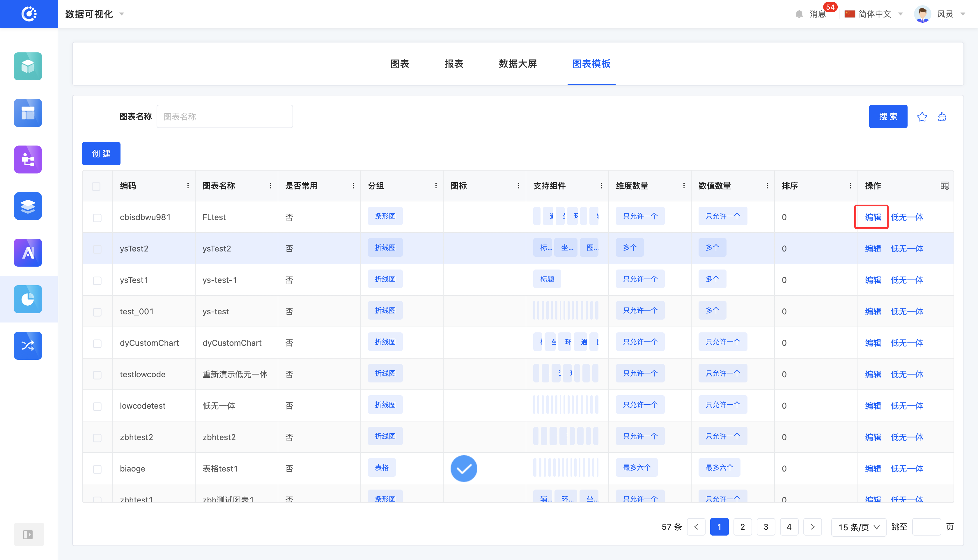Check the box for row cbisdbwu981
This screenshot has height=560, width=978.
(97, 218)
